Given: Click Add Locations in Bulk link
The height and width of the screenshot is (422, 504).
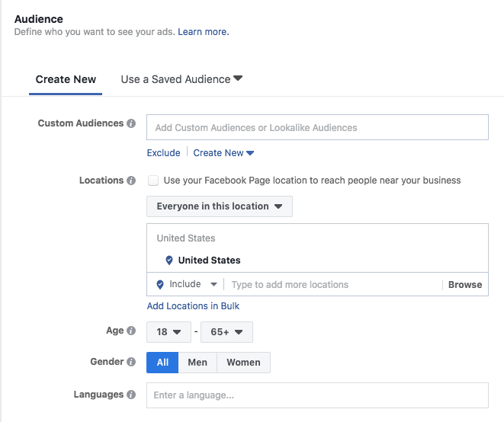Looking at the screenshot, I should 193,306.
